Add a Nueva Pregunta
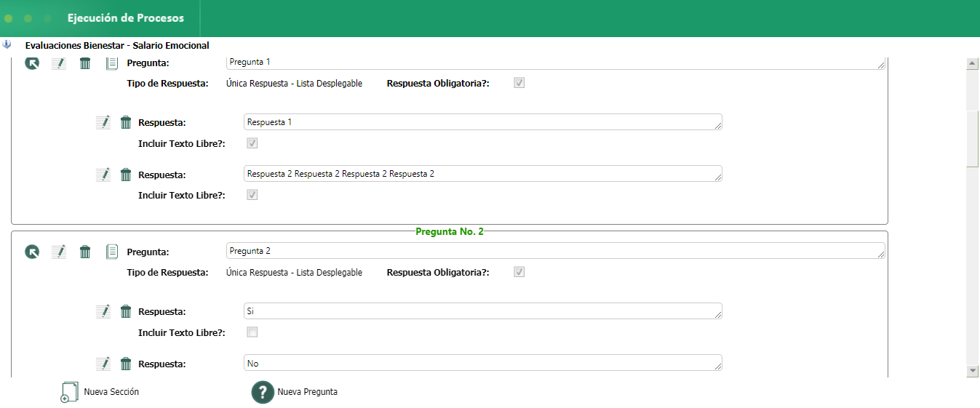 pyautogui.click(x=295, y=392)
